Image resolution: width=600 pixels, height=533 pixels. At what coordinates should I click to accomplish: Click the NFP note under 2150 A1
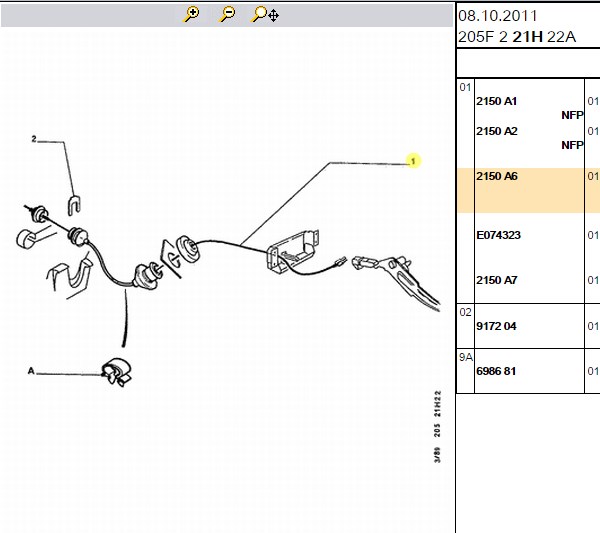tap(572, 115)
